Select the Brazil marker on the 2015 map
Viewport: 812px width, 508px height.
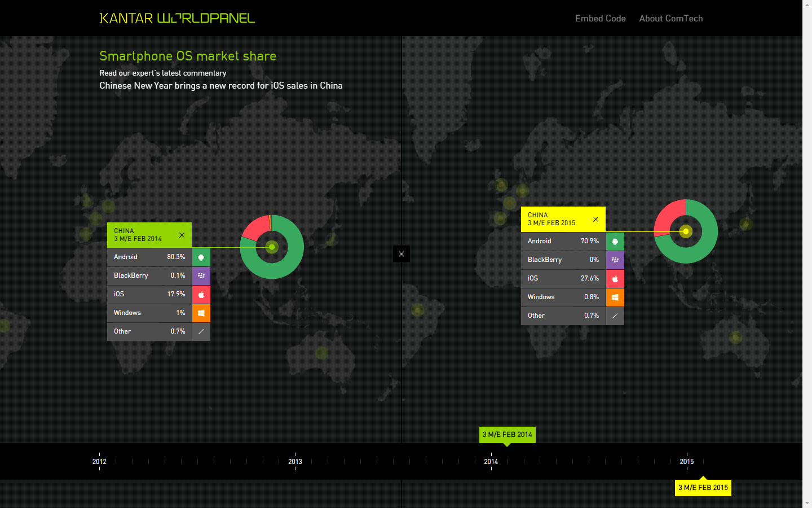[x=417, y=310]
